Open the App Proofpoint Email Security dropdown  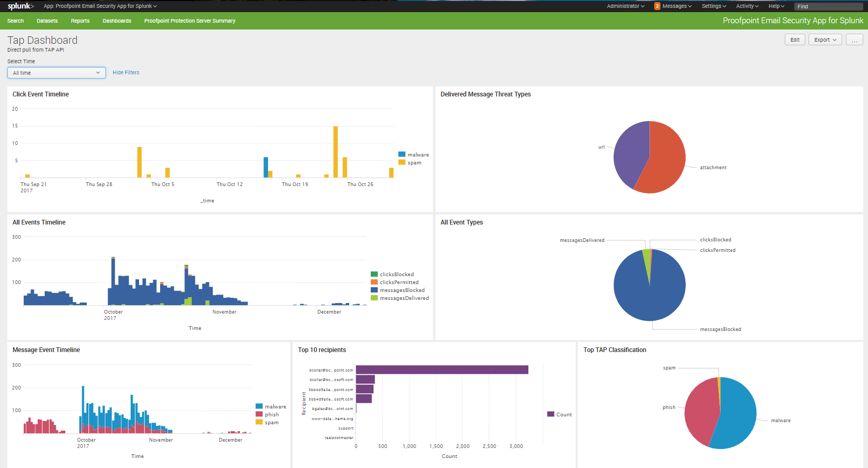click(x=100, y=6)
